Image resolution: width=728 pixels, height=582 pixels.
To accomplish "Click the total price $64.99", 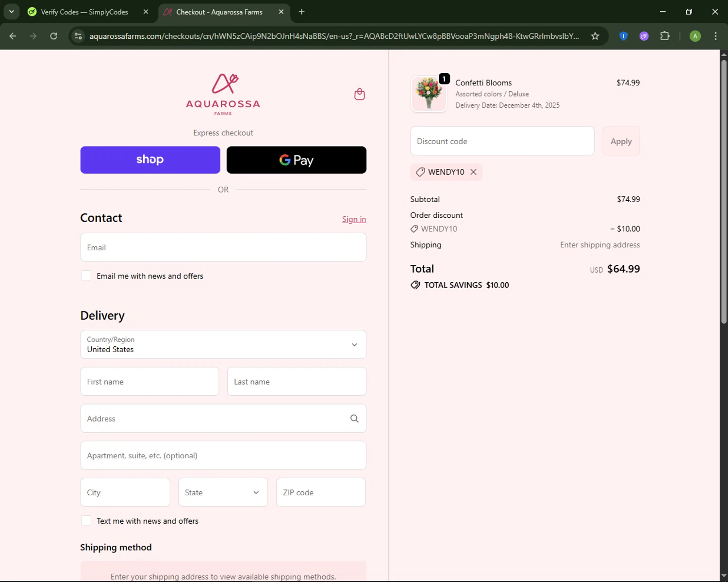I will point(624,269).
